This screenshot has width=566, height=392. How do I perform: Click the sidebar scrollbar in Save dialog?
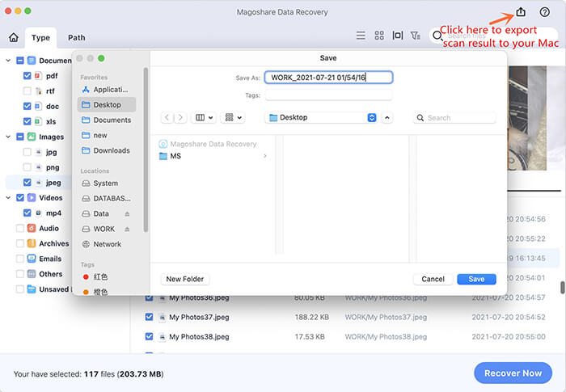pyautogui.click(x=146, y=150)
